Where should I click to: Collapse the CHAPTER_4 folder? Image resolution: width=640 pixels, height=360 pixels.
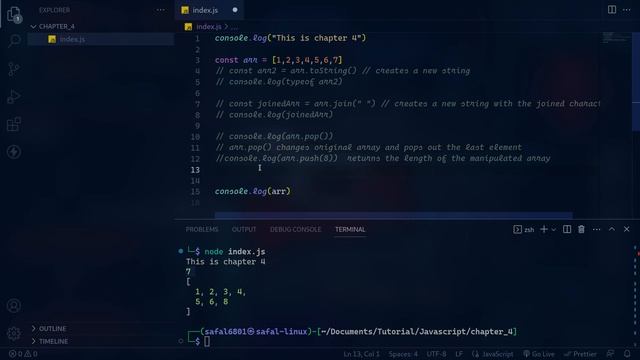pyautogui.click(x=56, y=27)
